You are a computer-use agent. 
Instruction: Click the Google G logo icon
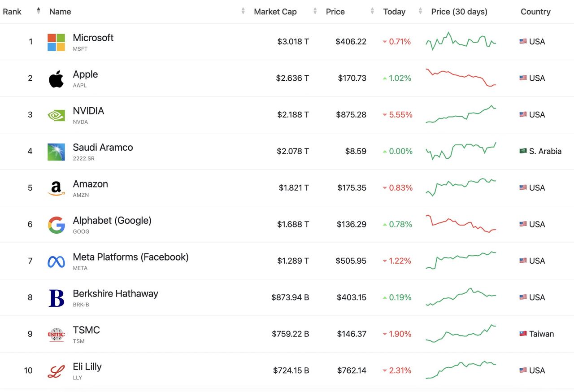pyautogui.click(x=56, y=225)
